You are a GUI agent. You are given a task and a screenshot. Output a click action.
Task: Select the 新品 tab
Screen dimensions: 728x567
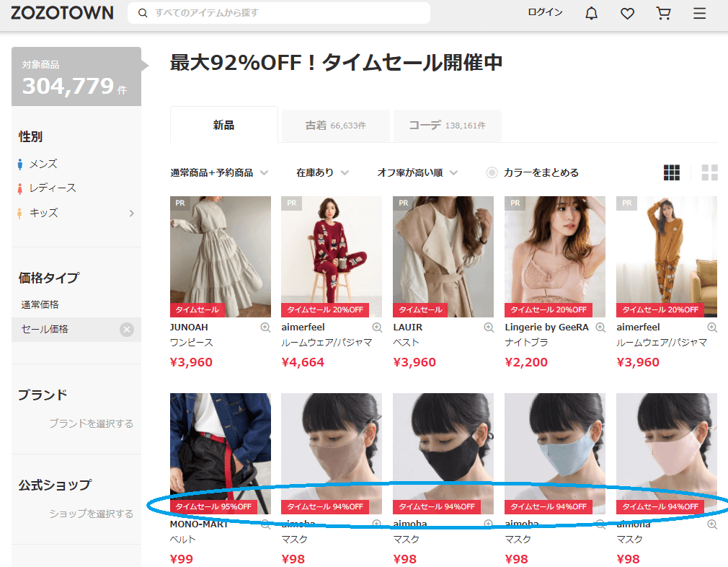[223, 125]
